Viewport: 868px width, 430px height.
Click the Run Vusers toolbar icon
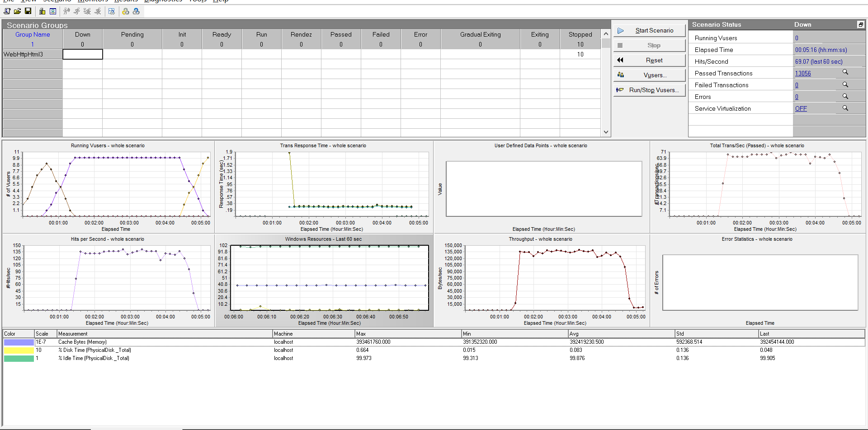(x=77, y=11)
